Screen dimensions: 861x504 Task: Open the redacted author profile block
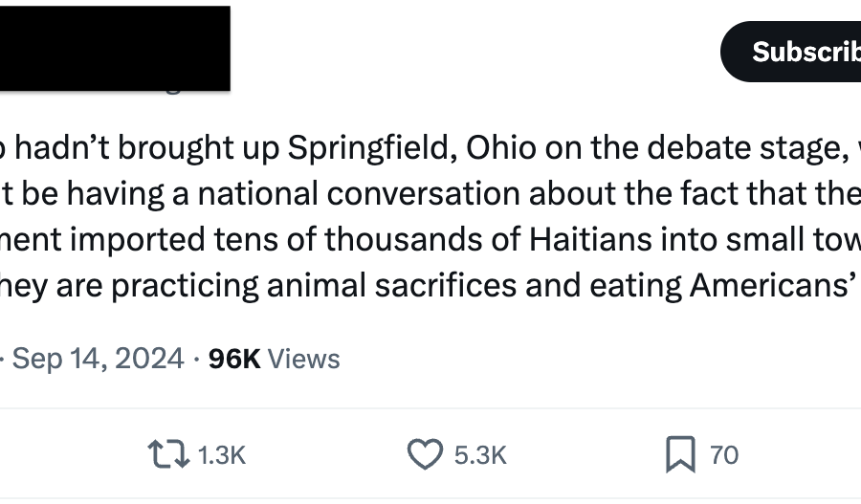pos(115,49)
